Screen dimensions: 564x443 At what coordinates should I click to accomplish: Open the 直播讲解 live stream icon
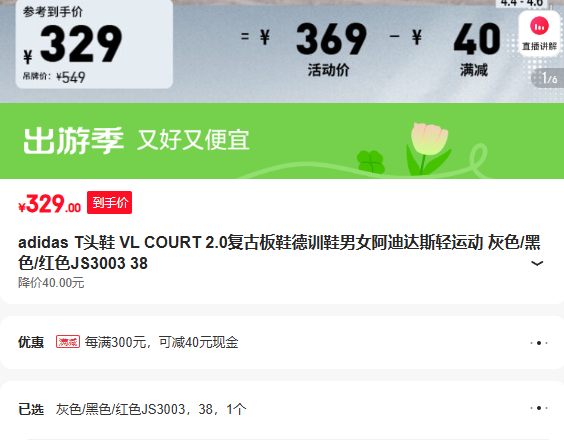[x=539, y=33]
